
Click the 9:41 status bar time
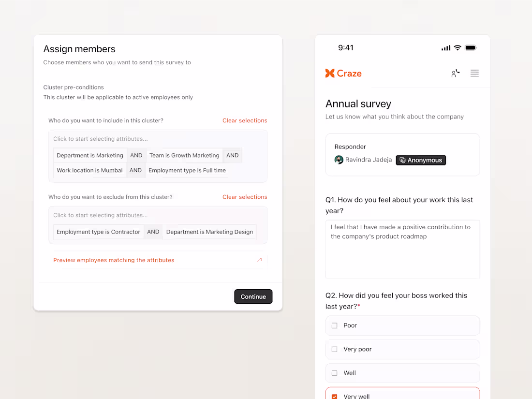click(x=346, y=47)
